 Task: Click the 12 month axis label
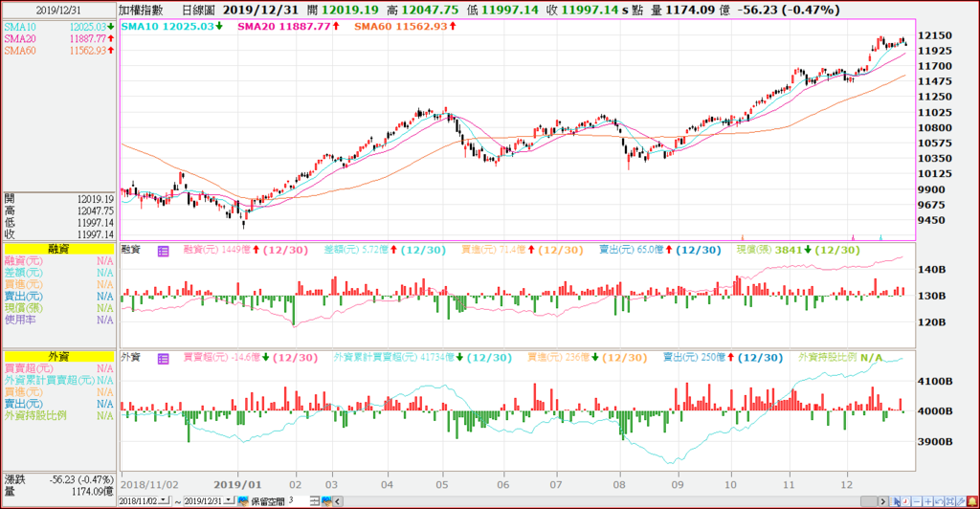(847, 485)
